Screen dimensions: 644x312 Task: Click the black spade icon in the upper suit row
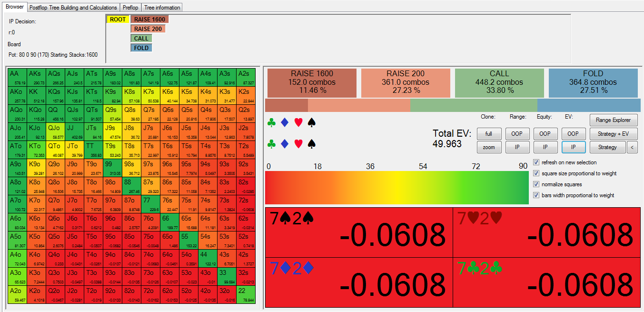pyautogui.click(x=312, y=123)
